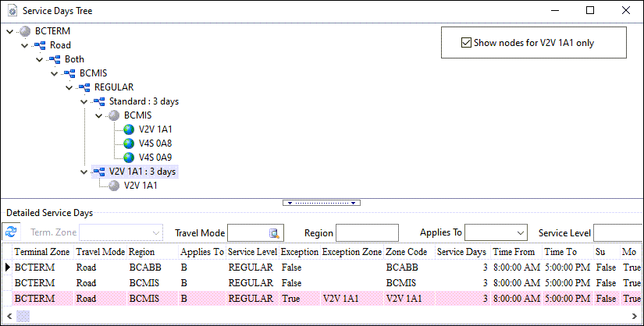Click the Region input field
Screen dimensions: 644x326
pos(367,232)
